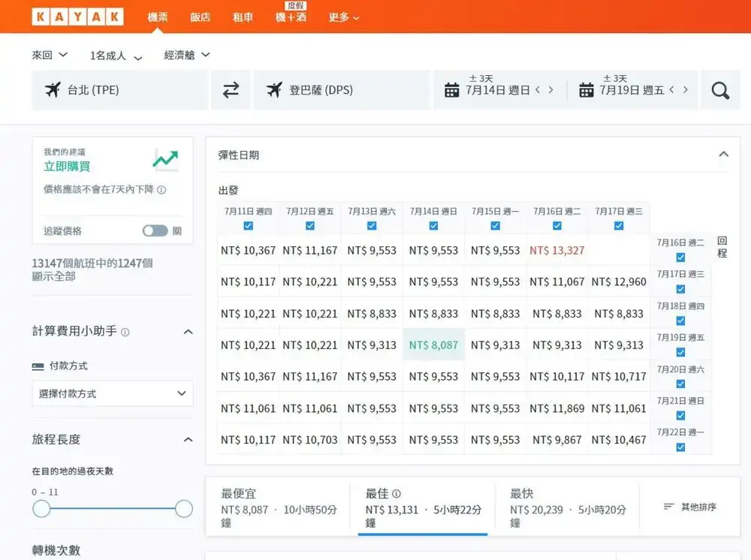751x560 pixels.
Task: Uncheck the 7月16日 週二 return checkbox
Action: click(680, 257)
